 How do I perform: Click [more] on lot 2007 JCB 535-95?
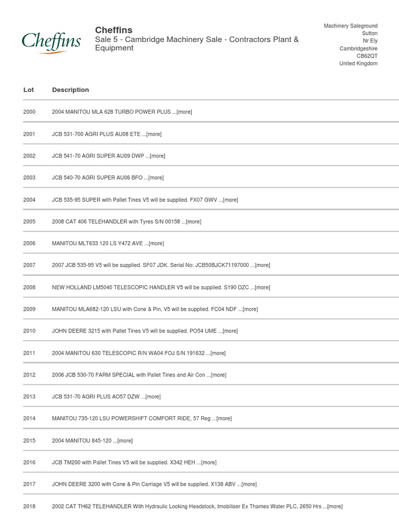[x=262, y=265]
